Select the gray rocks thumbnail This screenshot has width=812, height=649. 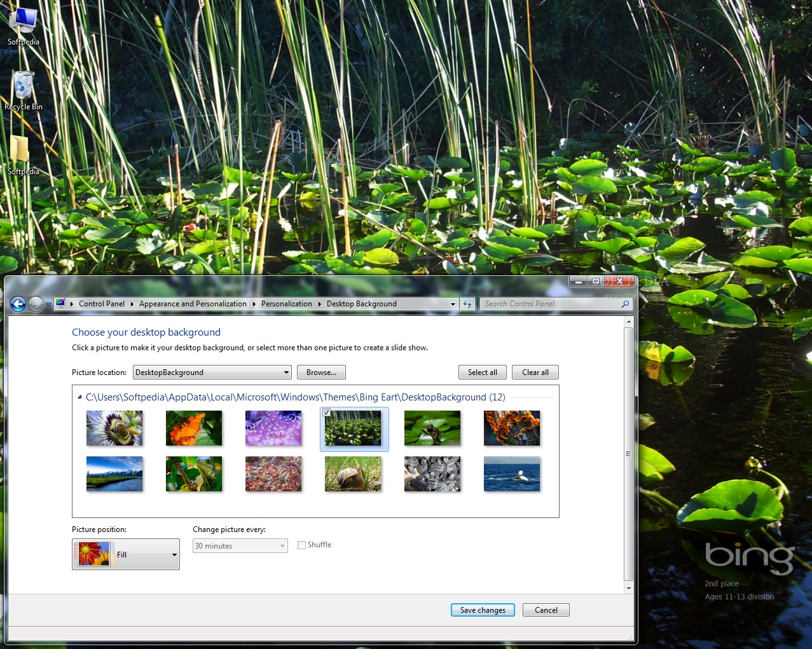[432, 474]
